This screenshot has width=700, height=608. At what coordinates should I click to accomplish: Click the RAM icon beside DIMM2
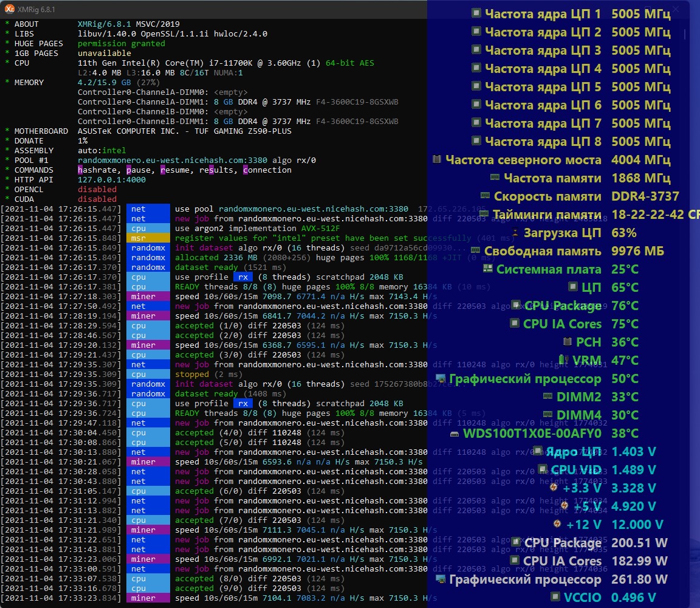click(x=547, y=395)
